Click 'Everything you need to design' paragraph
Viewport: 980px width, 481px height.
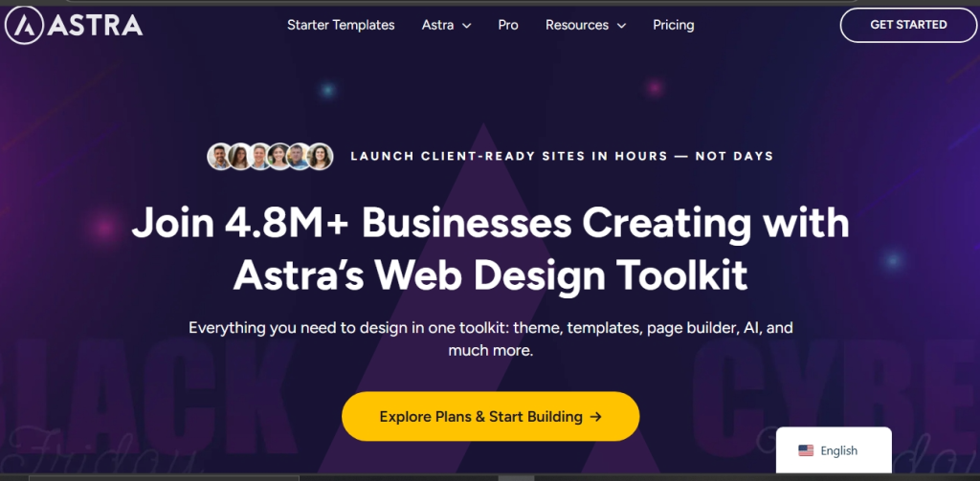[491, 339]
